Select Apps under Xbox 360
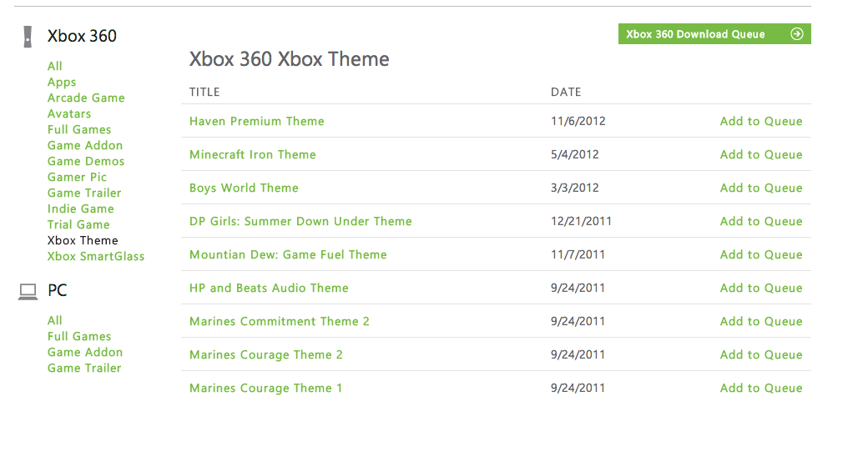Viewport: 868px width, 462px height. coord(62,82)
